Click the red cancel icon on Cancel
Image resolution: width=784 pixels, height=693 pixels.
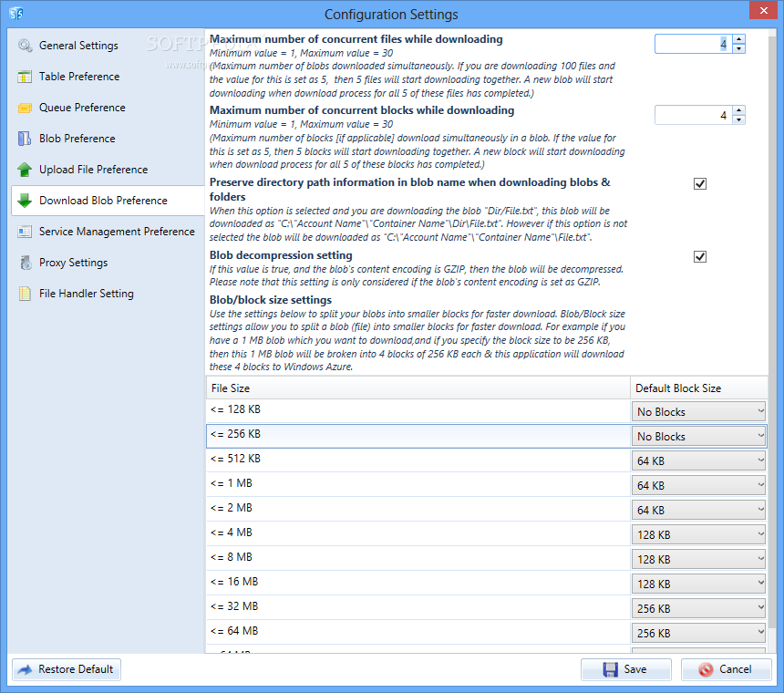[x=706, y=669]
